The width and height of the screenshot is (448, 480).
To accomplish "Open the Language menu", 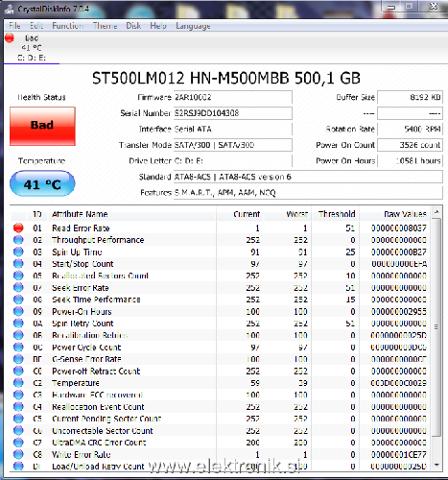I will point(193,26).
